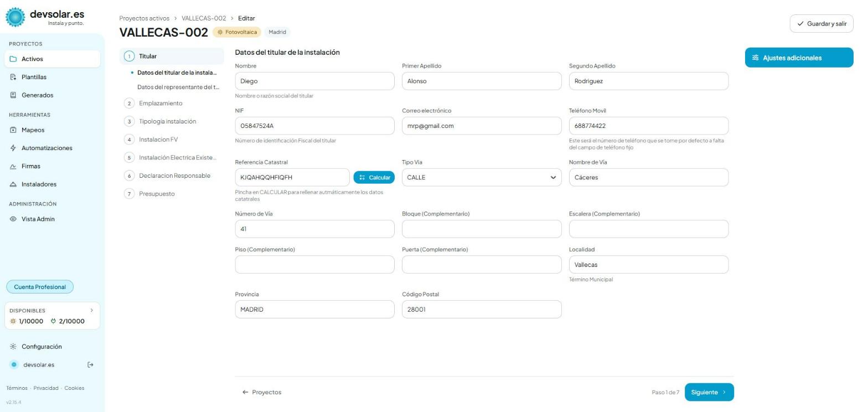Open the Plantillas sidebar icon

coord(13,78)
